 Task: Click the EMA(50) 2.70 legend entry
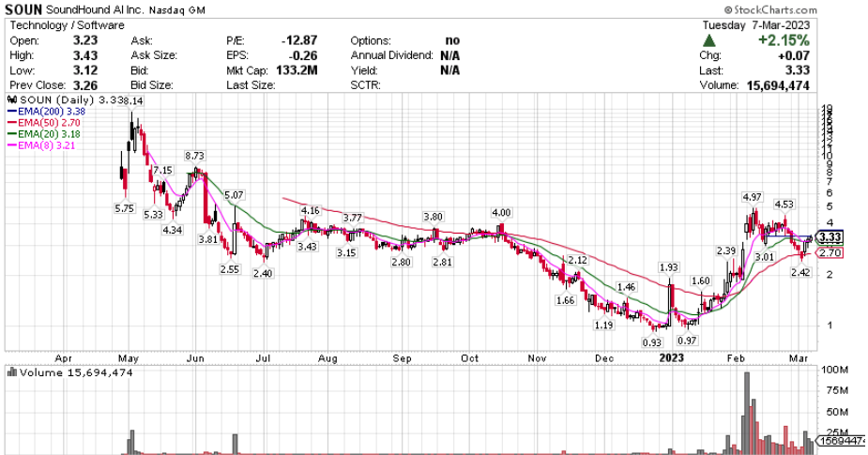click(44, 123)
